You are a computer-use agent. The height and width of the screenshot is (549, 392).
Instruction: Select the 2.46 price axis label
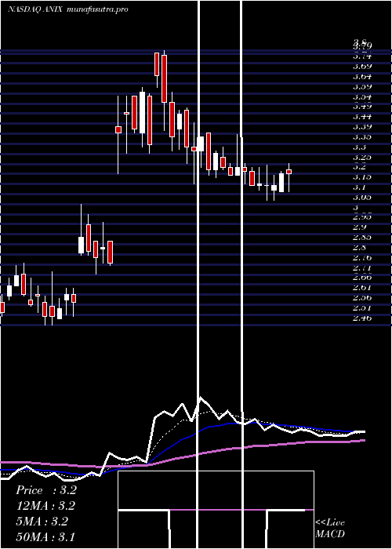(x=362, y=318)
